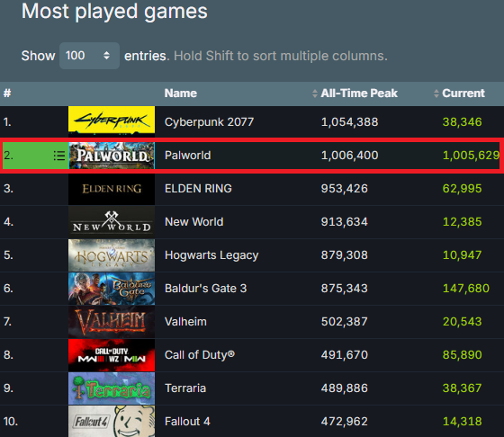The width and height of the screenshot is (504, 437).
Task: Open the Baldur's Gate 3 thumbnail
Action: coord(112,289)
